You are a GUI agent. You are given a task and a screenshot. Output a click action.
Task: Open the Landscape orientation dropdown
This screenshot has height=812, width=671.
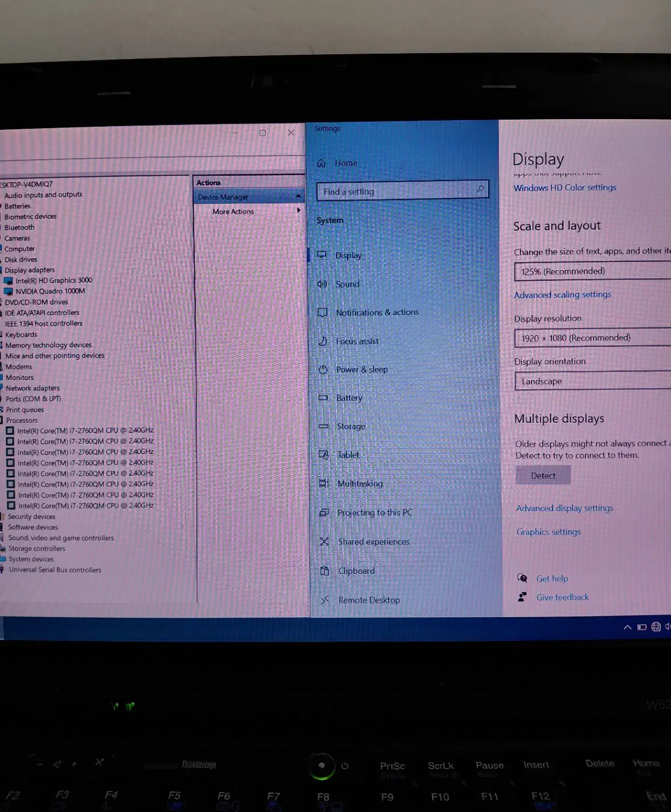point(592,381)
